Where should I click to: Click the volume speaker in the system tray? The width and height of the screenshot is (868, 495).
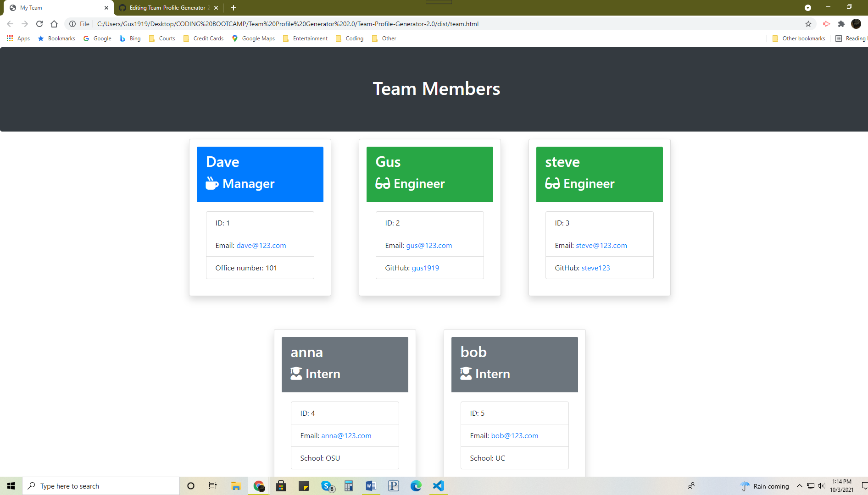(821, 486)
